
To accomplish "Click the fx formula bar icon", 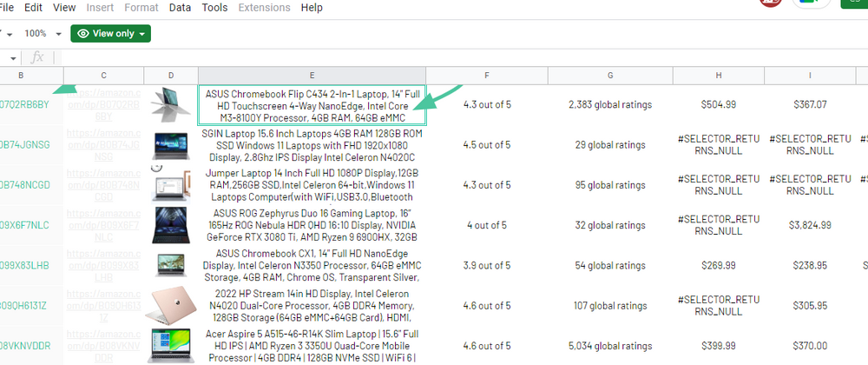I will point(36,57).
